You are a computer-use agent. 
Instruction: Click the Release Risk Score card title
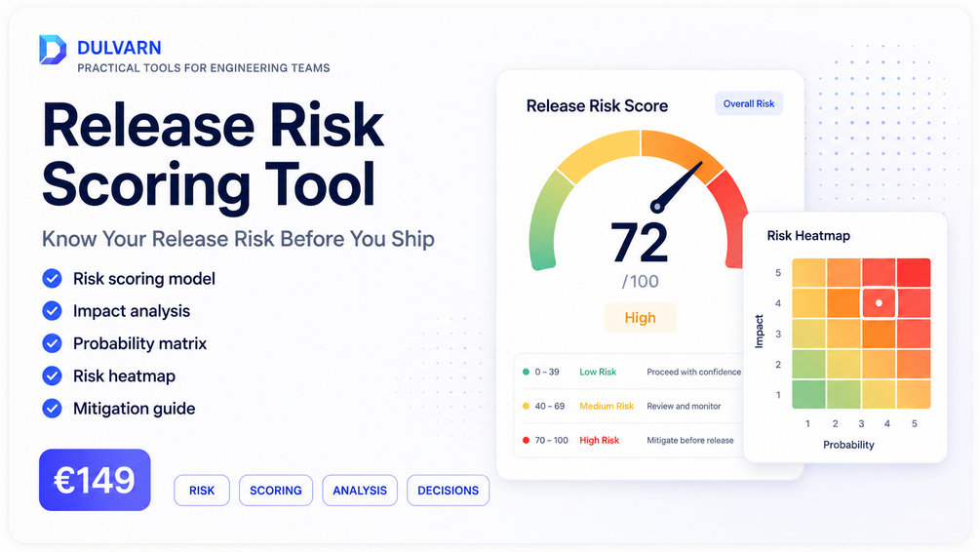597,106
